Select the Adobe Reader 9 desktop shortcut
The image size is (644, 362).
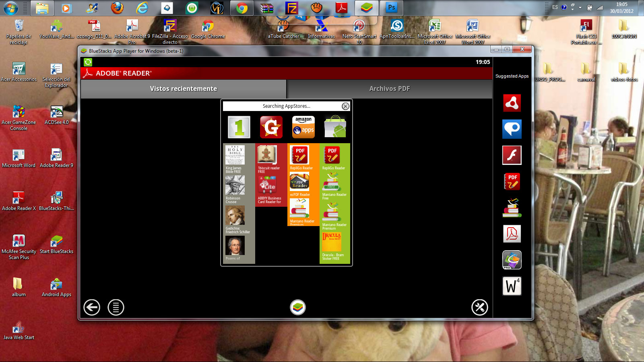[57, 158]
